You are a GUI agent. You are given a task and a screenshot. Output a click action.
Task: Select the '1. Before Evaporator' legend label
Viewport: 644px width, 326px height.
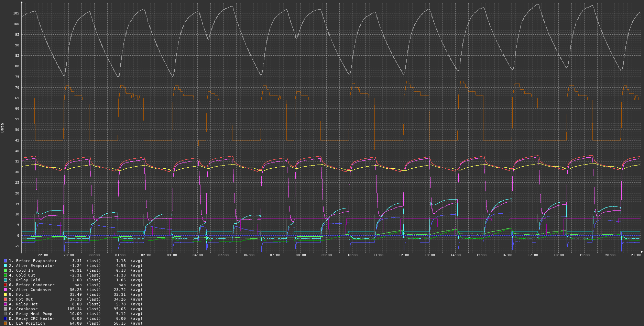[x=33, y=261]
